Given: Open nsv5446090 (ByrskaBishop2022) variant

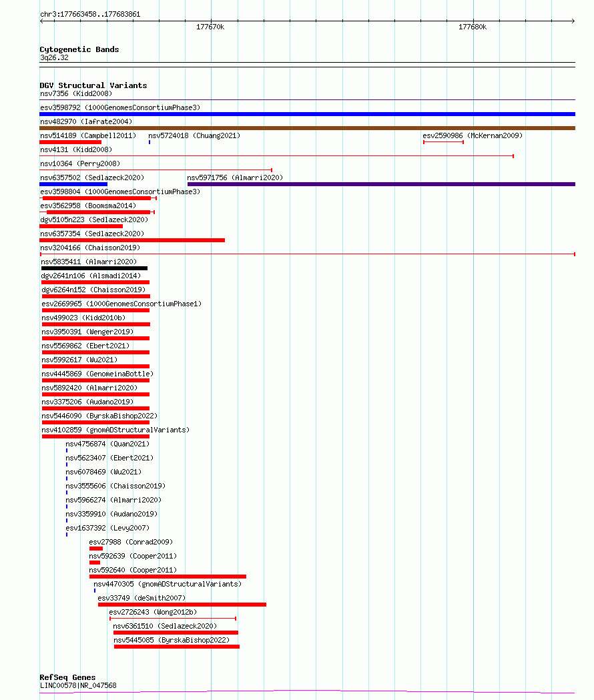Looking at the screenshot, I should [99, 416].
